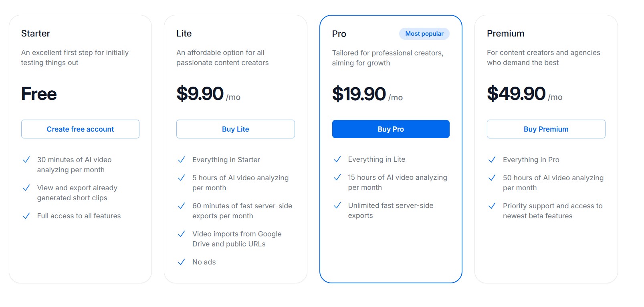Click checkmark next to Everything in Starter
The image size is (644, 307).
[x=182, y=160]
